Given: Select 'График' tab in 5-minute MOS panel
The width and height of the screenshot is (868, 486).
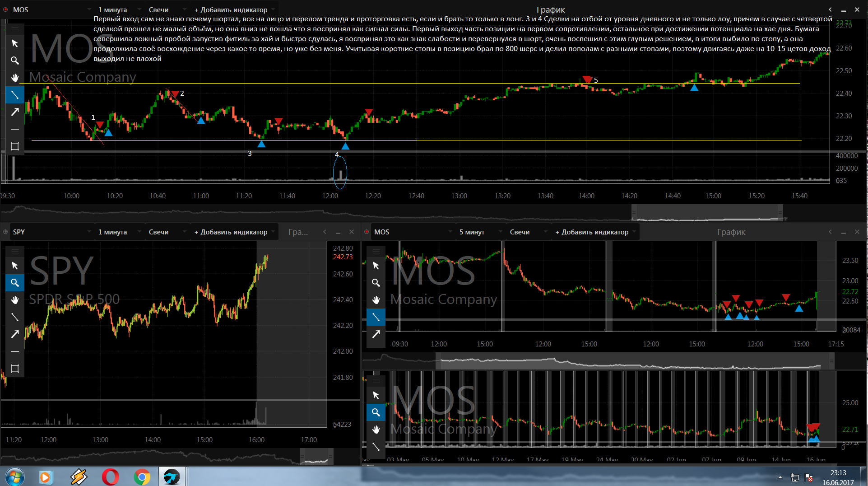Looking at the screenshot, I should click(x=731, y=232).
